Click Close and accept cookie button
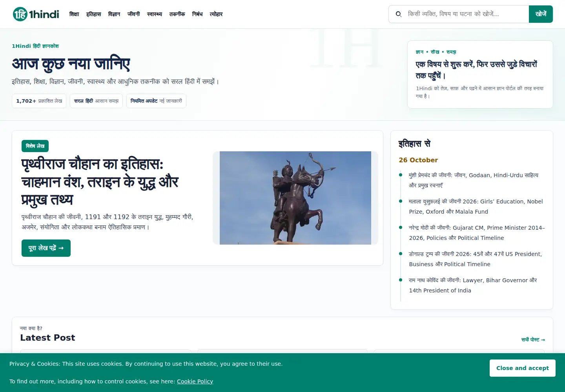This screenshot has width=565, height=392. point(523,368)
